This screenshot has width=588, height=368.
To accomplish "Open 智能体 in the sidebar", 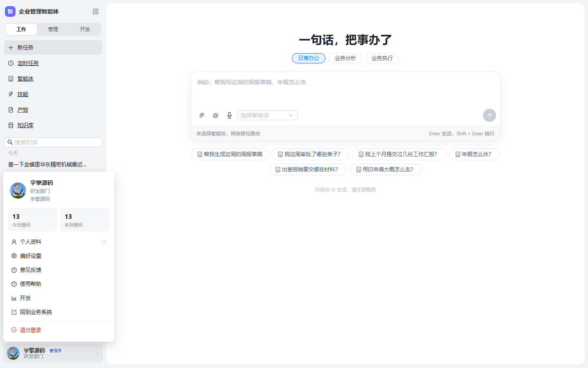I will [x=53, y=79].
